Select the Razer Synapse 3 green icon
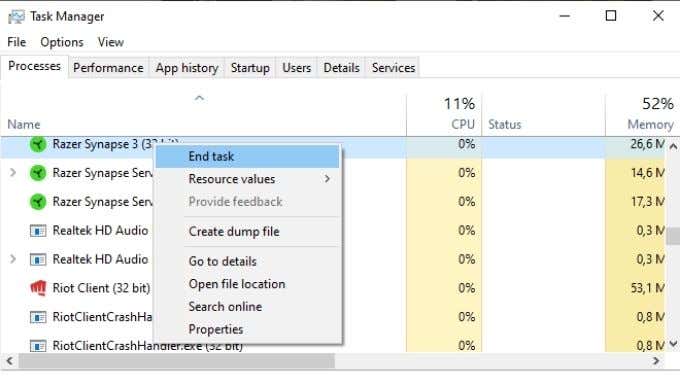The height and width of the screenshot is (383, 680). click(x=38, y=144)
